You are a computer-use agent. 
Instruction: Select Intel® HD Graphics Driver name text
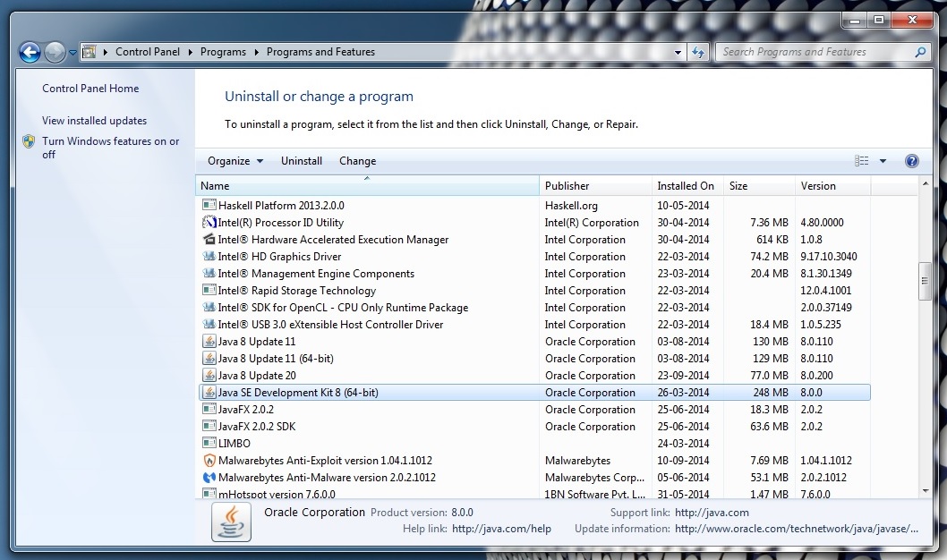coord(279,257)
